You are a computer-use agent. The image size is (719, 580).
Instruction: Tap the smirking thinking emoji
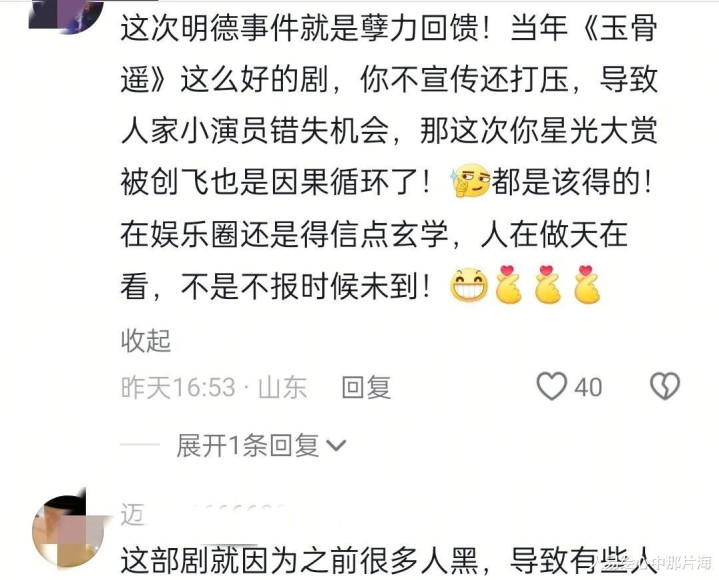pyautogui.click(x=470, y=180)
